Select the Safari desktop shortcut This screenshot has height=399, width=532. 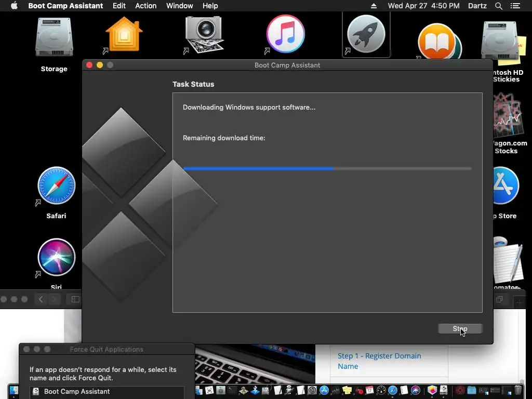point(56,185)
